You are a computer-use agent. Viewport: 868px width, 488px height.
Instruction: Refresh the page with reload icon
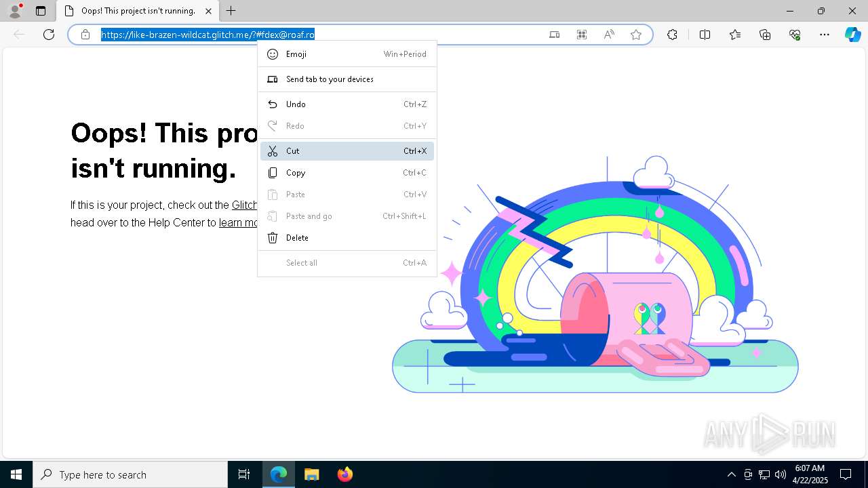49,35
